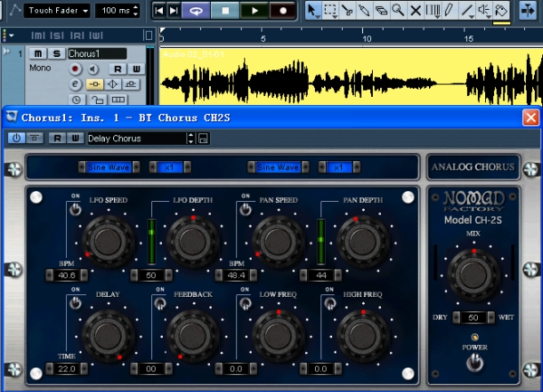Toggle the PAN SPEED on switch
This screenshot has height=392, width=543.
[x=245, y=209]
